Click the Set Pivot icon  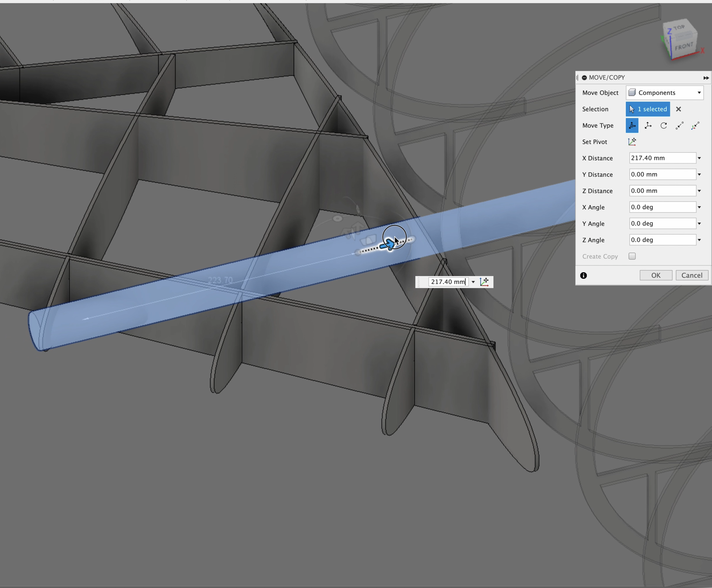pyautogui.click(x=632, y=142)
